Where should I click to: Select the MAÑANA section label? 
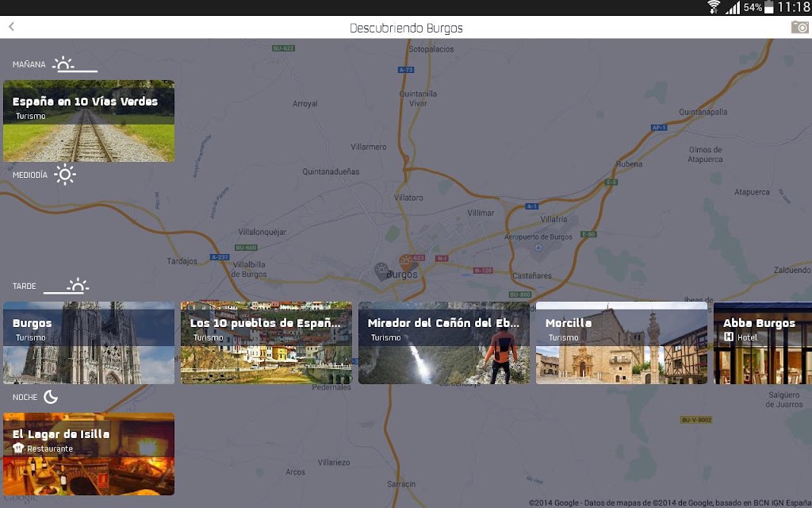pyautogui.click(x=29, y=64)
